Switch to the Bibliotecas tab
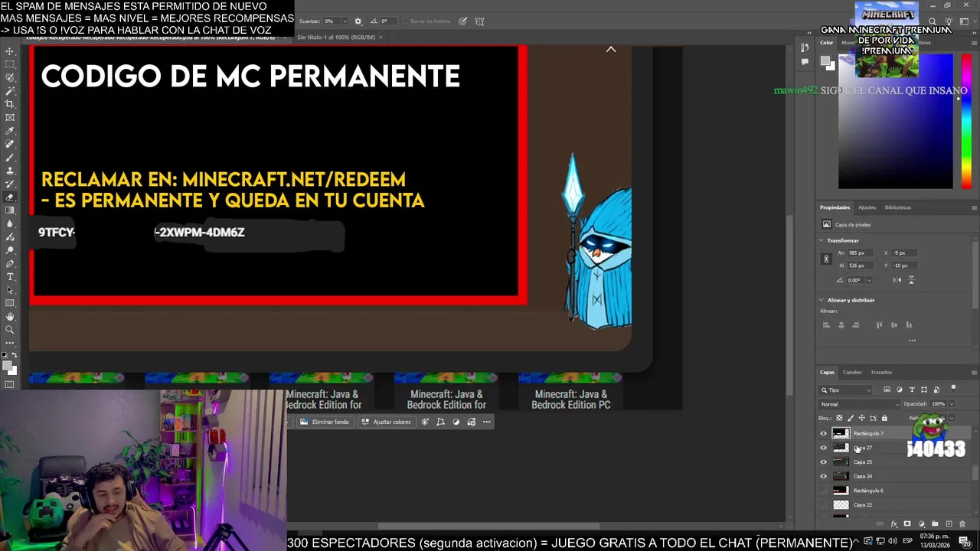Image resolution: width=980 pixels, height=551 pixels. (x=898, y=207)
